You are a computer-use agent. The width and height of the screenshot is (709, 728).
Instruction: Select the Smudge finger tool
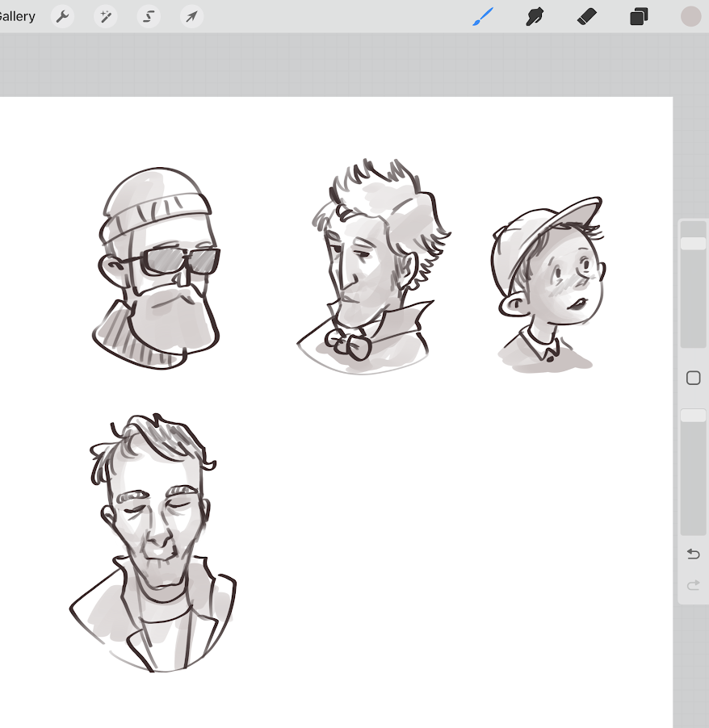[x=534, y=16]
